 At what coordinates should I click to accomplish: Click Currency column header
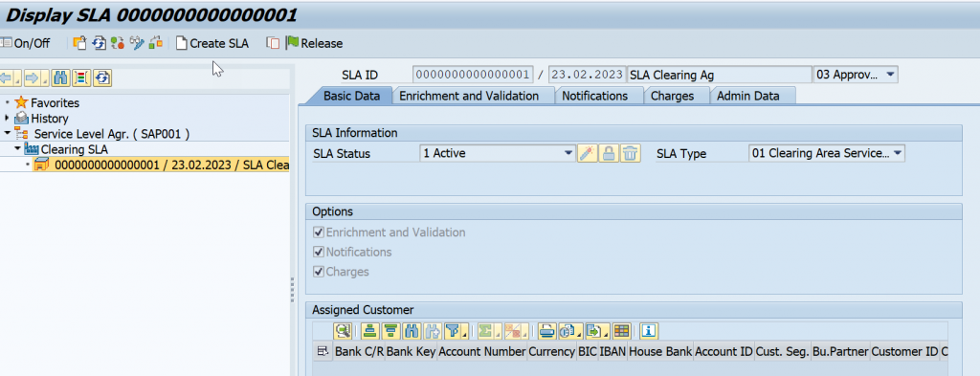tap(551, 352)
